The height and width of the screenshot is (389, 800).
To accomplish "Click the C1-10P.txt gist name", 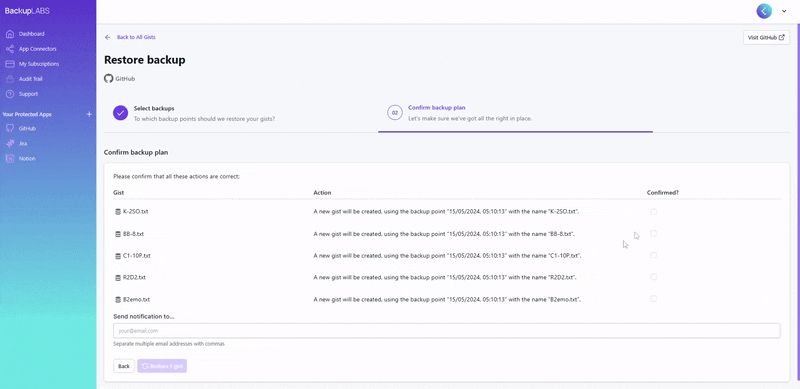I will click(137, 256).
